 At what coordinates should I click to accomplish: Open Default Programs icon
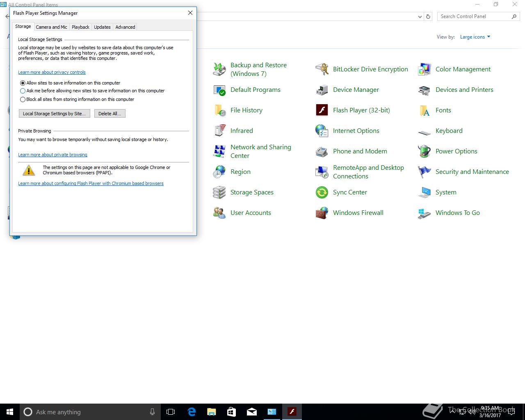(x=219, y=90)
